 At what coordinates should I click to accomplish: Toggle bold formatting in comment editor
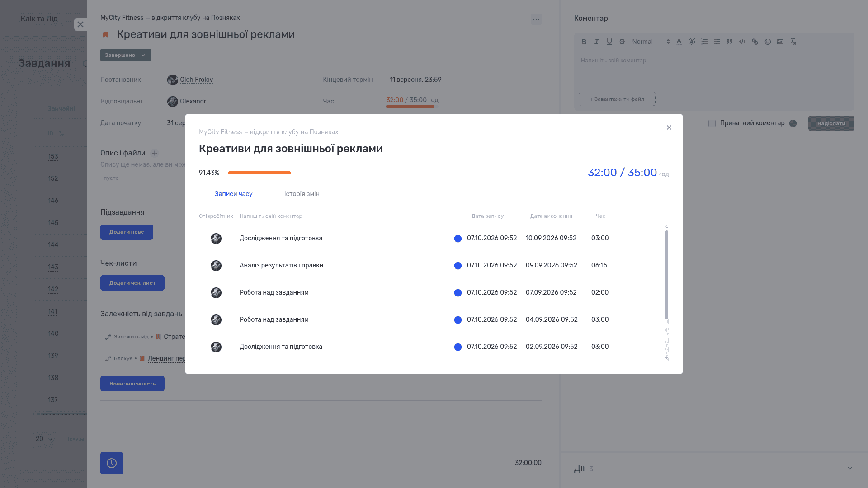click(x=584, y=42)
